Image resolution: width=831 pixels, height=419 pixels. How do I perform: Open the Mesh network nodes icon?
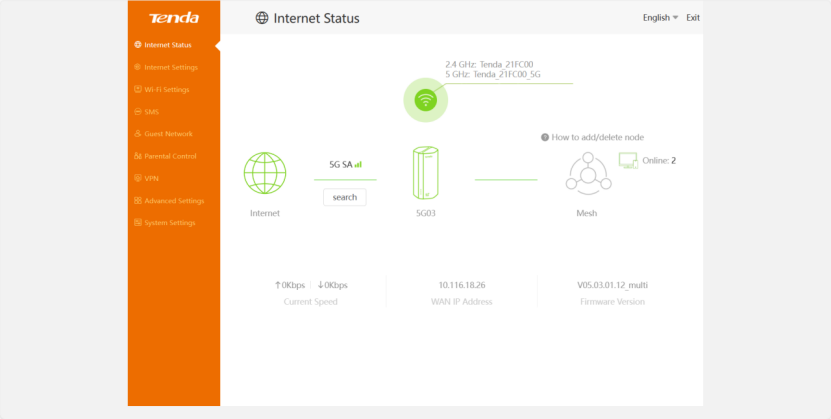click(x=587, y=173)
